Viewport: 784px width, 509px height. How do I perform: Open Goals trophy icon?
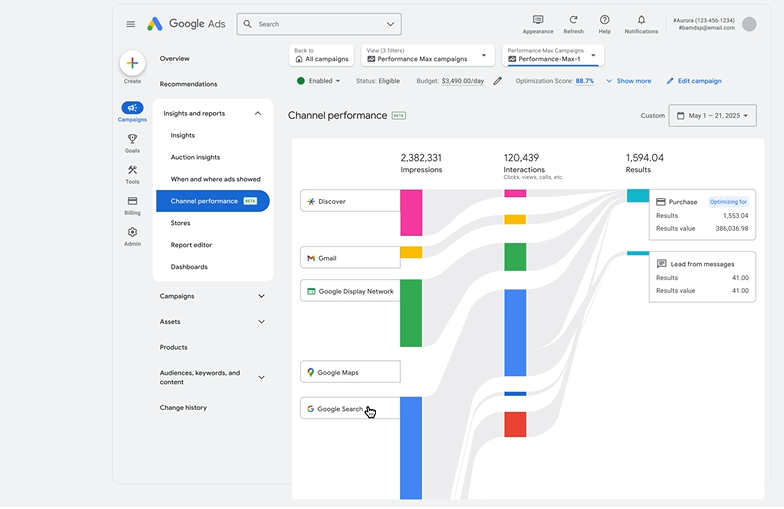[132, 138]
